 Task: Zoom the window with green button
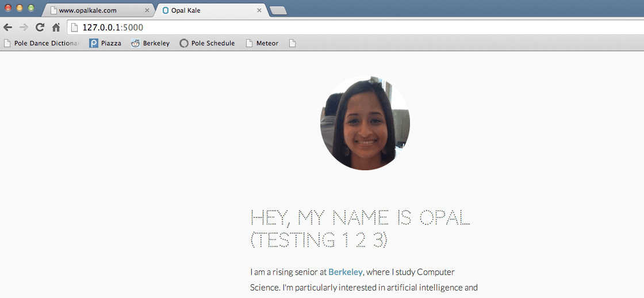(31, 8)
